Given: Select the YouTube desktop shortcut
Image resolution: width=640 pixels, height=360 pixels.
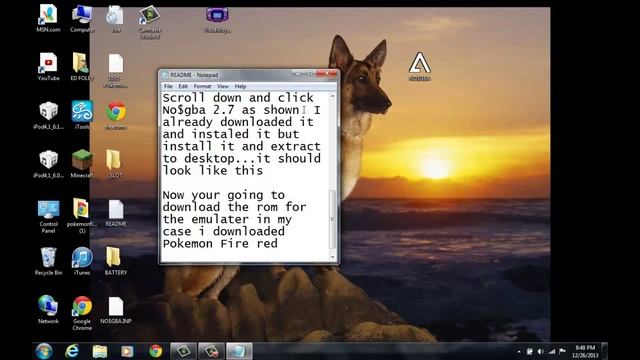Looking at the screenshot, I should pyautogui.click(x=48, y=66).
